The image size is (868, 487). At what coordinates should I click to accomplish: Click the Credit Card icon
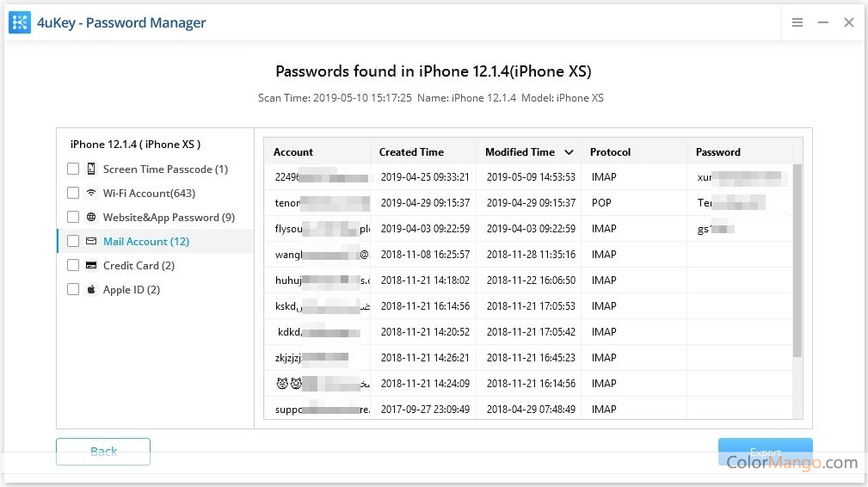point(91,266)
